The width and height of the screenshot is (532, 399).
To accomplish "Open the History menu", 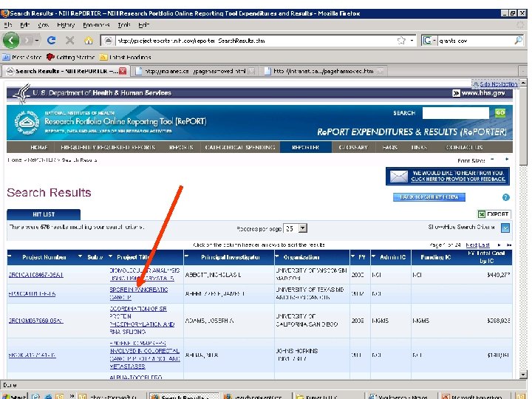I will coord(66,25).
